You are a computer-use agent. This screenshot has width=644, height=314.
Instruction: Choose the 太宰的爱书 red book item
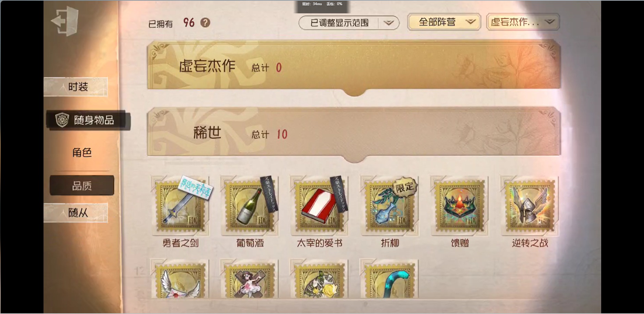[x=320, y=206]
